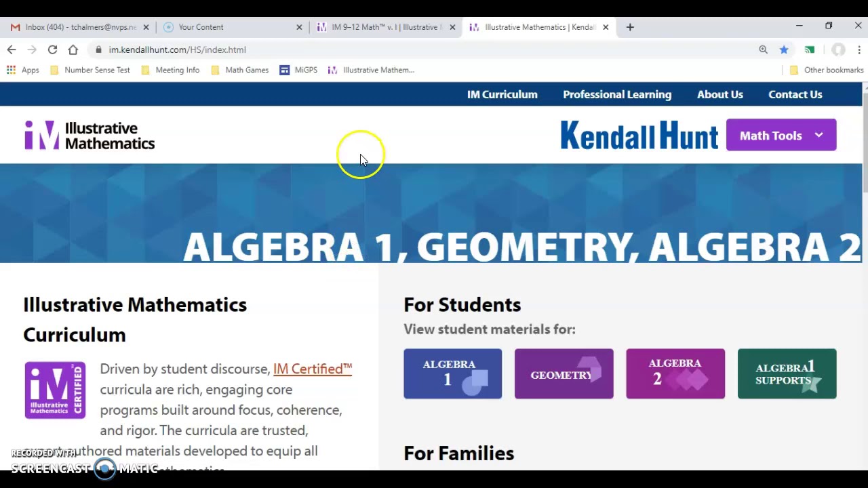This screenshot has width=868, height=488.
Task: Go back using the browser back arrow
Action: point(12,49)
